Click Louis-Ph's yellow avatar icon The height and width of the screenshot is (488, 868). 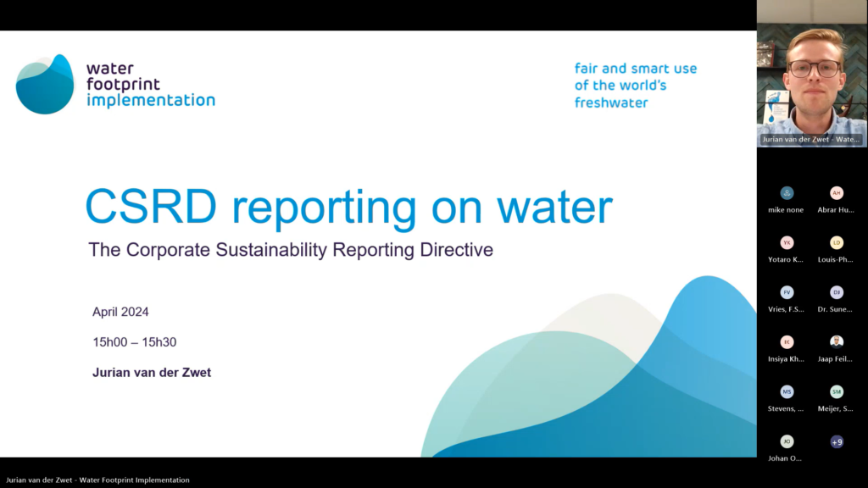(x=837, y=243)
